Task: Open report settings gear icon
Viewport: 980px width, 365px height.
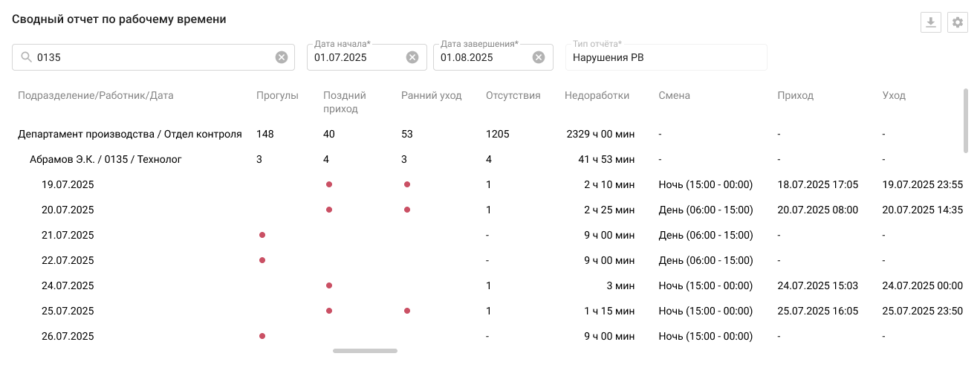Action: pos(958,23)
